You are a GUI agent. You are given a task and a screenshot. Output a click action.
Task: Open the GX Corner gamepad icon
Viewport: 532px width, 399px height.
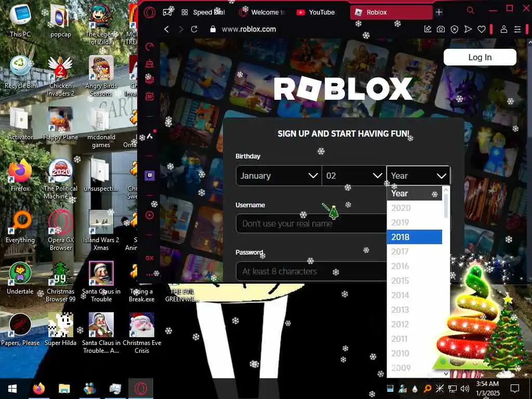click(168, 12)
